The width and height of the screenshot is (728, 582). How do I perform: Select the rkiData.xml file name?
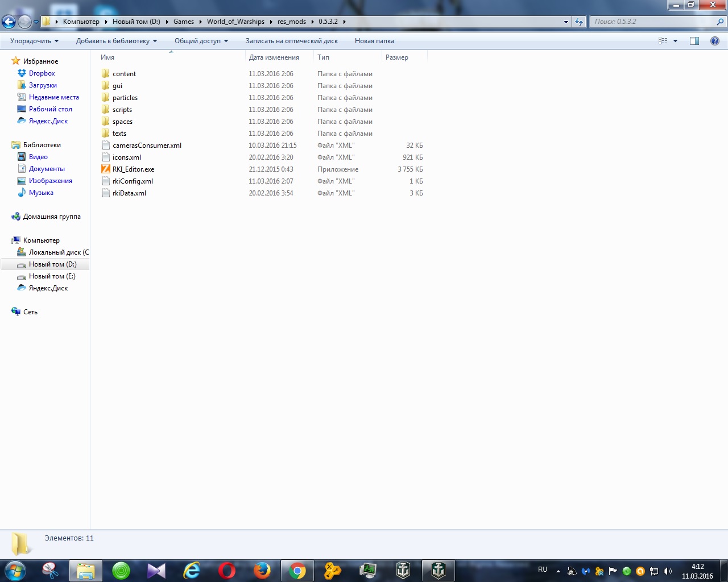[129, 193]
